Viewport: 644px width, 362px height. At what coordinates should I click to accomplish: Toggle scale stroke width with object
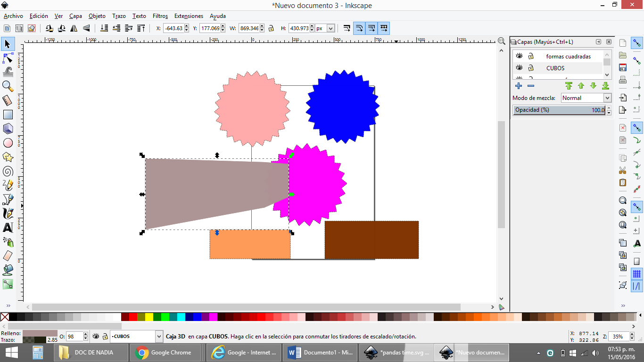[x=347, y=28]
